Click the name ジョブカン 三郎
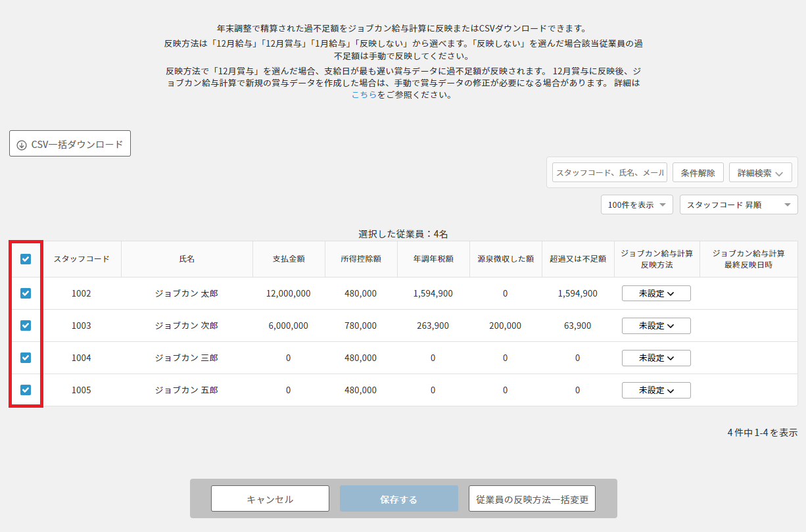 tap(187, 358)
